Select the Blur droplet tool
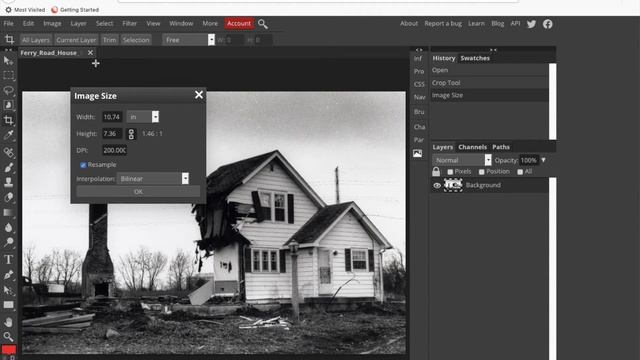 (8, 227)
